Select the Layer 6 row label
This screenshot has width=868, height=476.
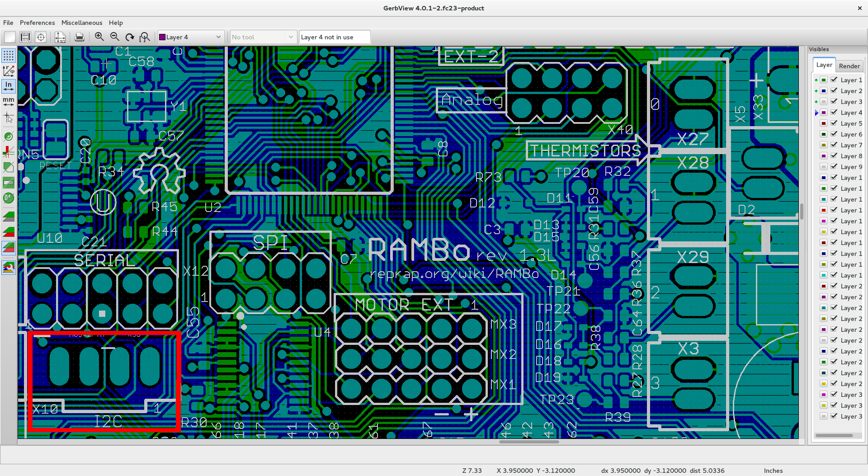point(851,134)
